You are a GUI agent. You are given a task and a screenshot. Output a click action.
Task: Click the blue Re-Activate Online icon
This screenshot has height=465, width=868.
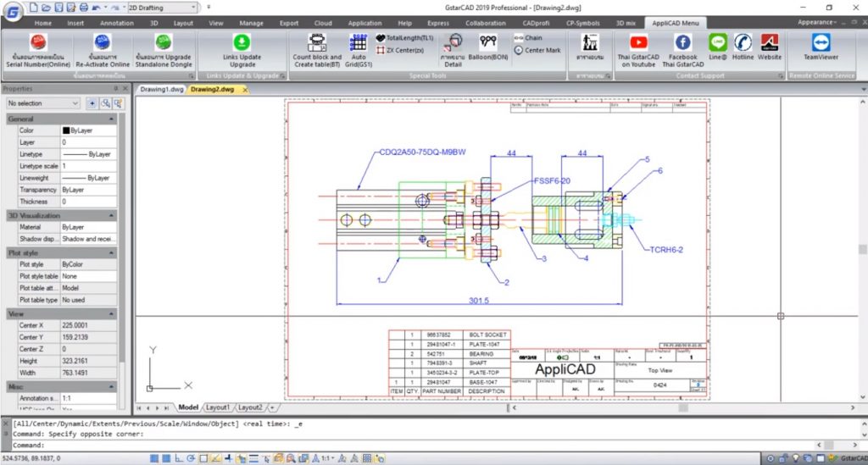(103, 42)
